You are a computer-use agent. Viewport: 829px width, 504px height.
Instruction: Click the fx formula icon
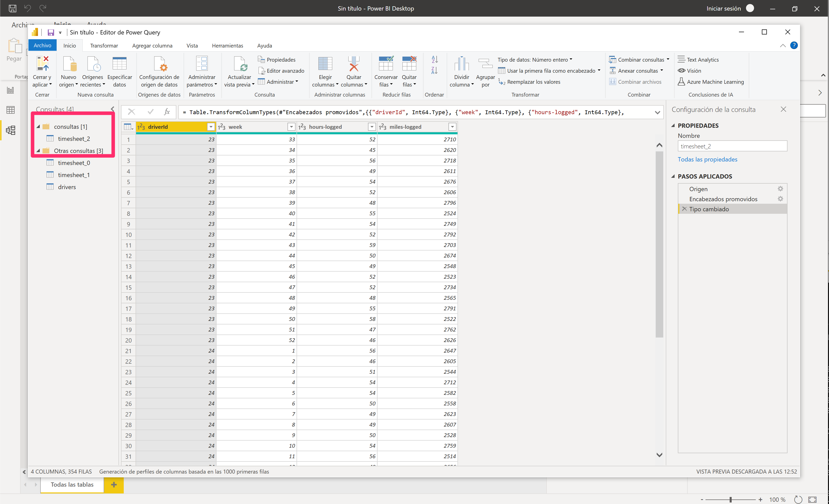tap(167, 112)
